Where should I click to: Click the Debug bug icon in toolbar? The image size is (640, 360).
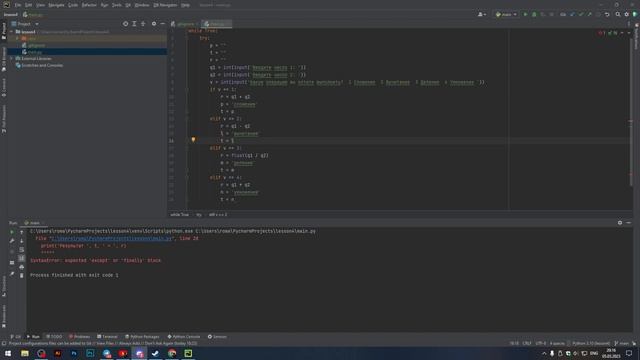[534, 14]
